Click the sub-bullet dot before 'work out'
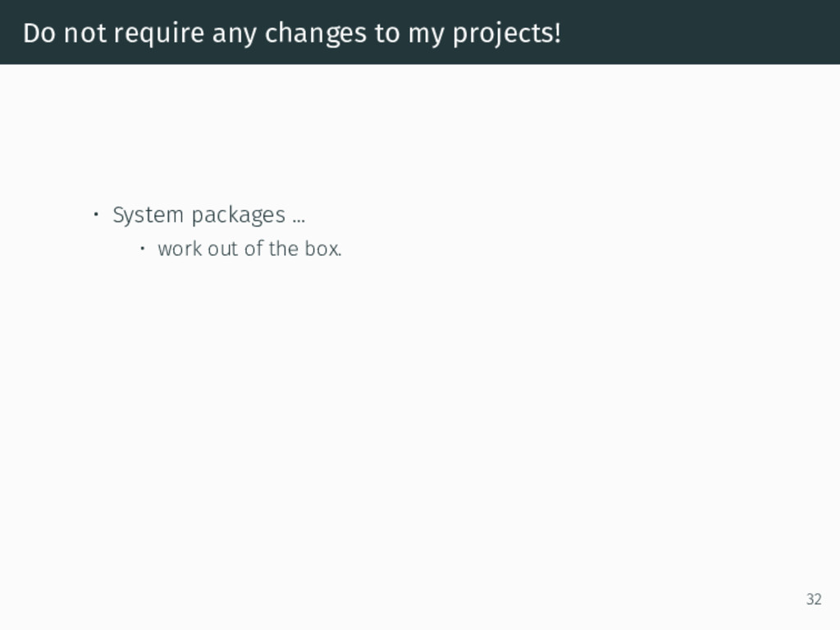 [x=142, y=249]
